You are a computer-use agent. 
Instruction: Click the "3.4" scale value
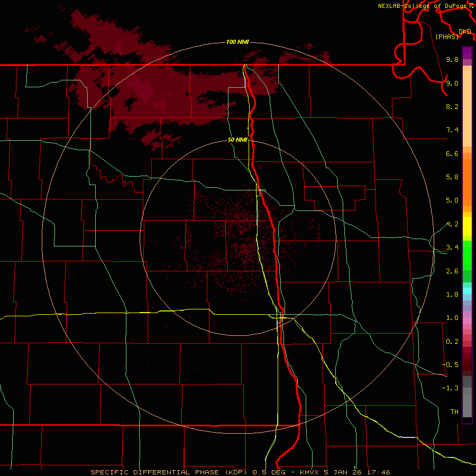tap(452, 247)
